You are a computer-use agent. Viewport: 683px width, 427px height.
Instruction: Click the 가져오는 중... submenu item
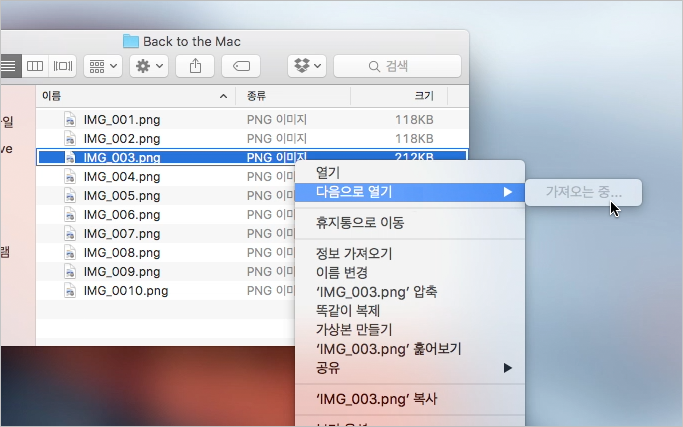(x=583, y=192)
